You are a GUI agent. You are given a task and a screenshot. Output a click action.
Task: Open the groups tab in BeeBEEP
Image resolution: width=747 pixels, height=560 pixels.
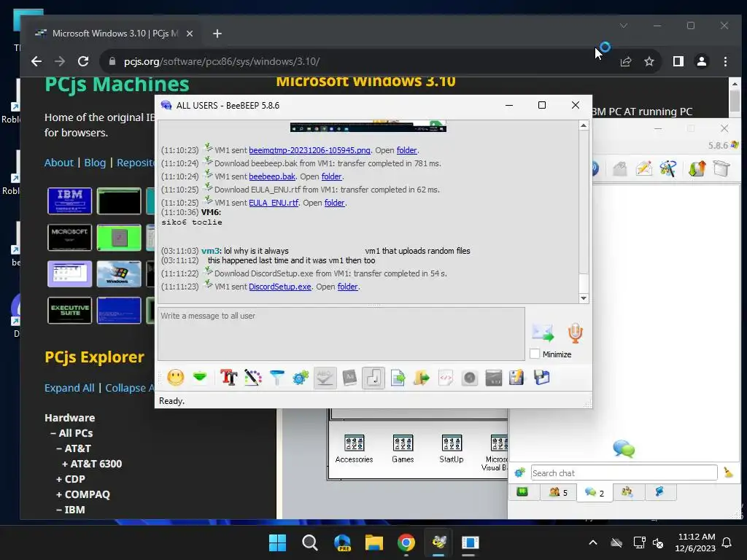pyautogui.click(x=627, y=492)
